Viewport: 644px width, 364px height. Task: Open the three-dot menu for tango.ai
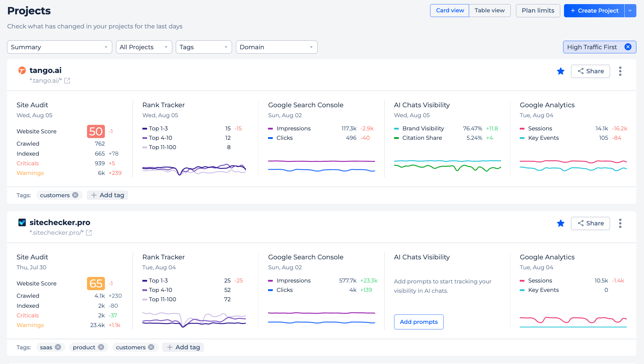[620, 71]
